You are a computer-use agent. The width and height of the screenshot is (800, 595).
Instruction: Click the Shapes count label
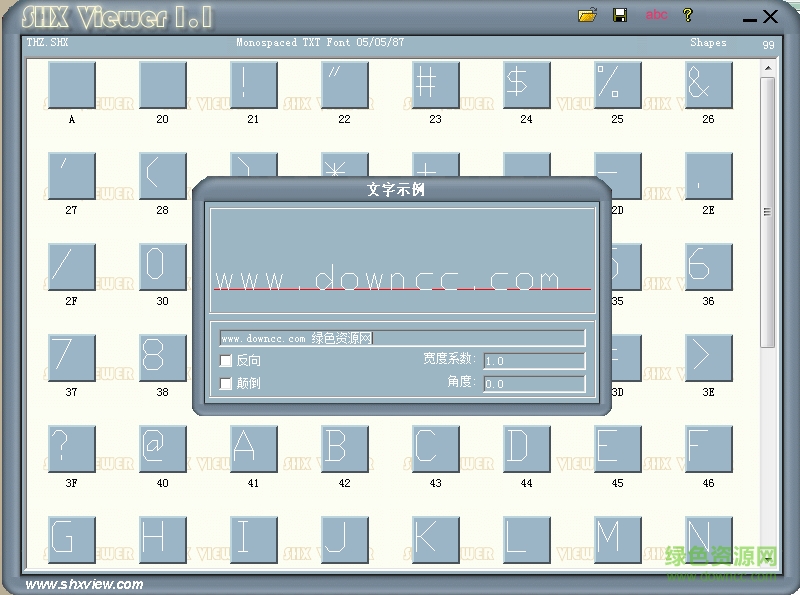point(708,43)
